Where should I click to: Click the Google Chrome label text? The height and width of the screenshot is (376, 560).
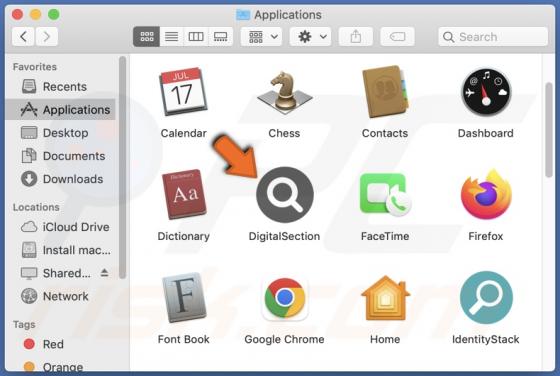tap(284, 339)
